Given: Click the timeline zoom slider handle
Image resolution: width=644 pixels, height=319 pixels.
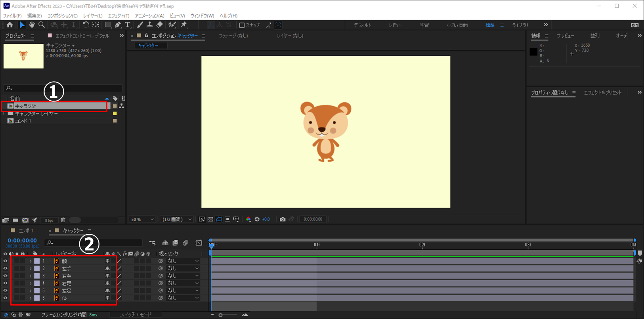Looking at the screenshot, I should tap(221, 315).
